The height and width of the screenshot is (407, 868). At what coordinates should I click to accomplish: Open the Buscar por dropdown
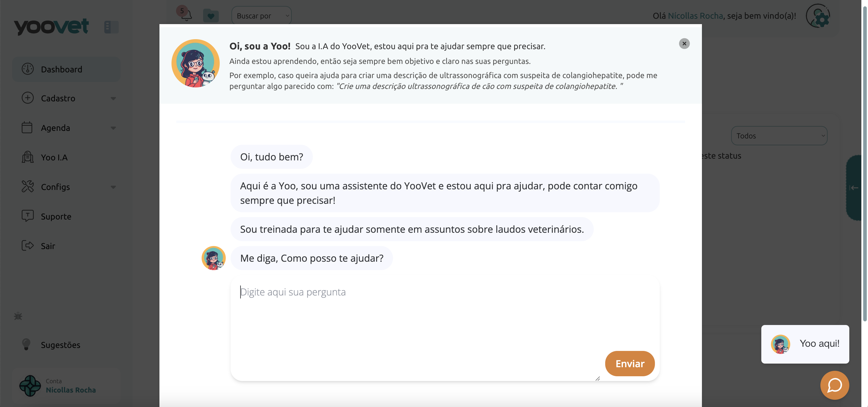[262, 16]
